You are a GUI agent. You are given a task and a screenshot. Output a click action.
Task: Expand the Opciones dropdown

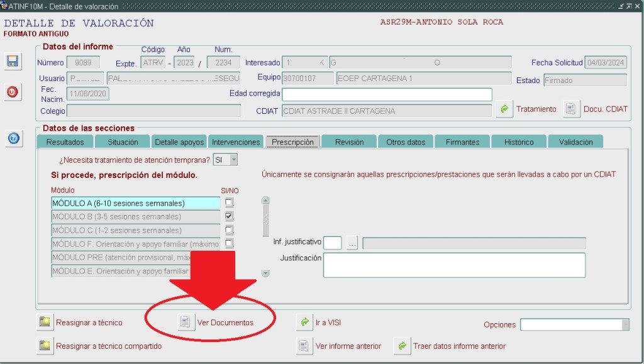(x=625, y=324)
